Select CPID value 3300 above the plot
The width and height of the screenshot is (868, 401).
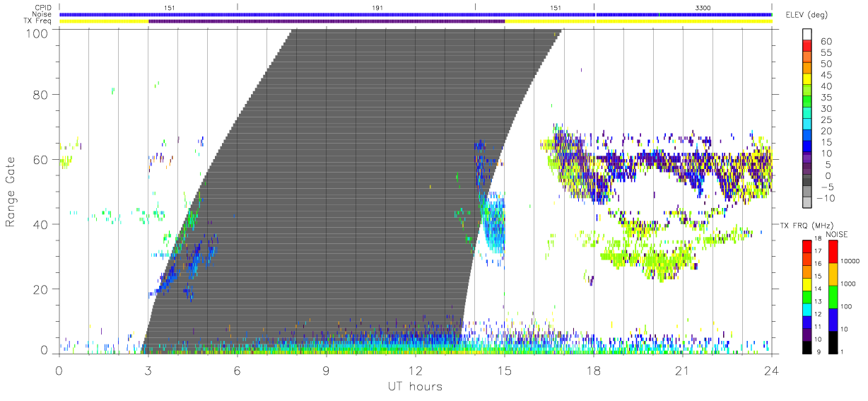point(703,8)
